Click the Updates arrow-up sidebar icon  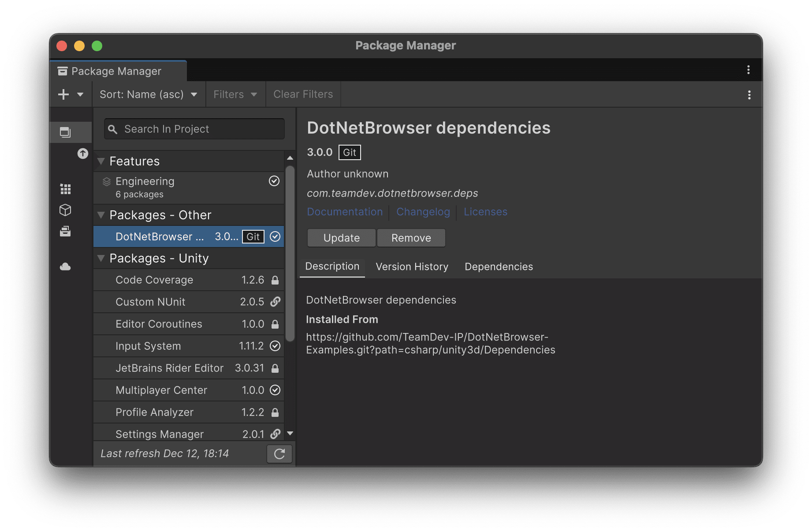pos(83,154)
